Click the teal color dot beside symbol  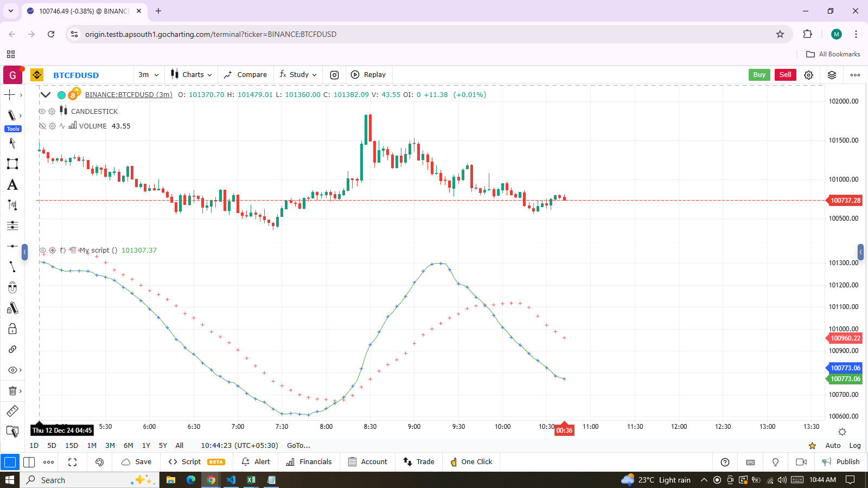point(61,95)
